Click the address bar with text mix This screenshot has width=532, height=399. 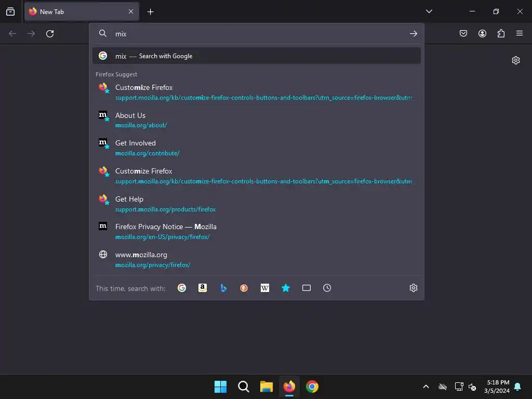[x=257, y=34]
